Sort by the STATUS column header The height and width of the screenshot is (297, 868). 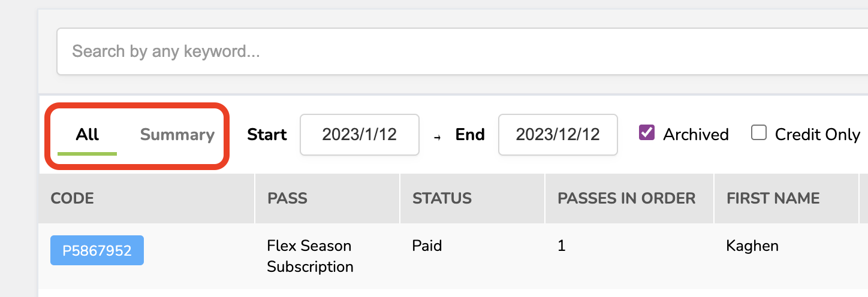point(442,198)
